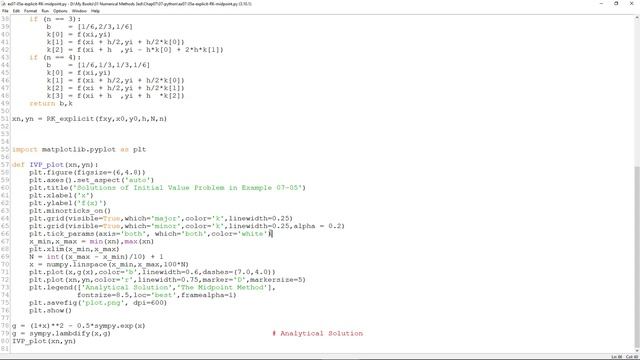This screenshot has height=360, width=640.
Task: Open the Format menu
Action: 31,11
